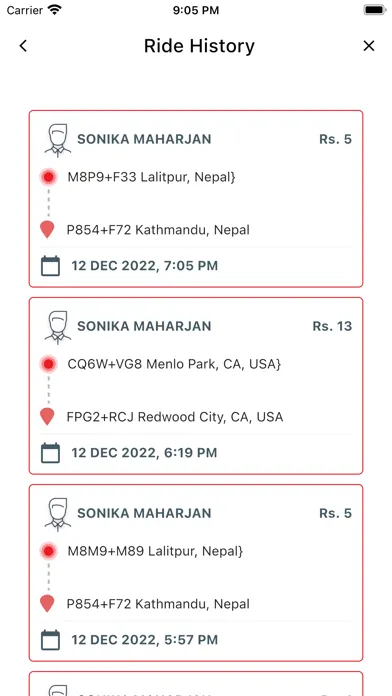Tap the driver avatar on the 5:57 PM ride
Viewport: 392px width, 696px height.
click(x=58, y=514)
